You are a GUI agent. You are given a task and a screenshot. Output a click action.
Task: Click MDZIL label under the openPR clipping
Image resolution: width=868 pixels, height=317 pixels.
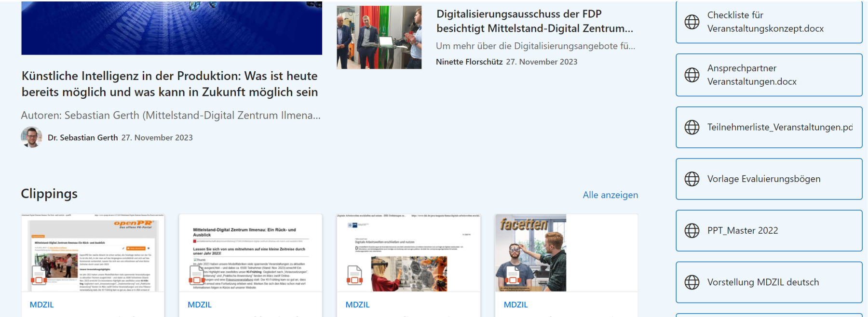[x=41, y=304]
